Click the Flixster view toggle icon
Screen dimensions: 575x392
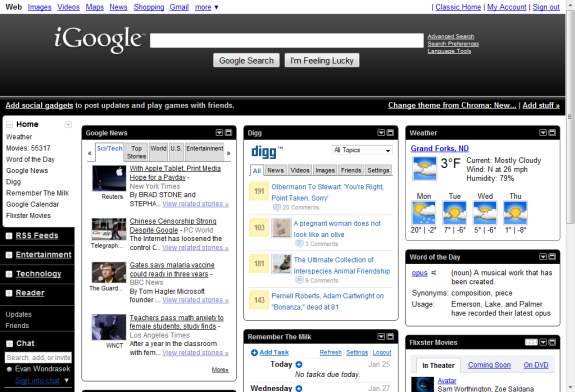tap(531, 342)
